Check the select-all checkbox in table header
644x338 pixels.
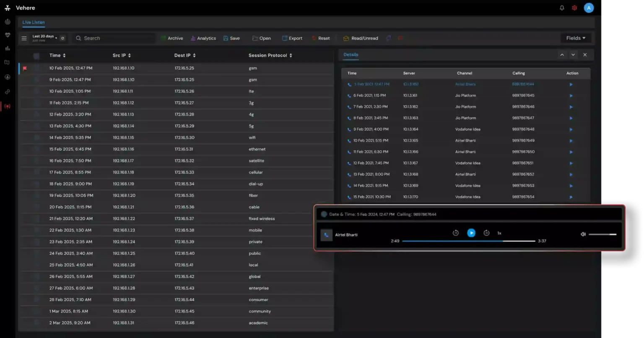tap(36, 56)
